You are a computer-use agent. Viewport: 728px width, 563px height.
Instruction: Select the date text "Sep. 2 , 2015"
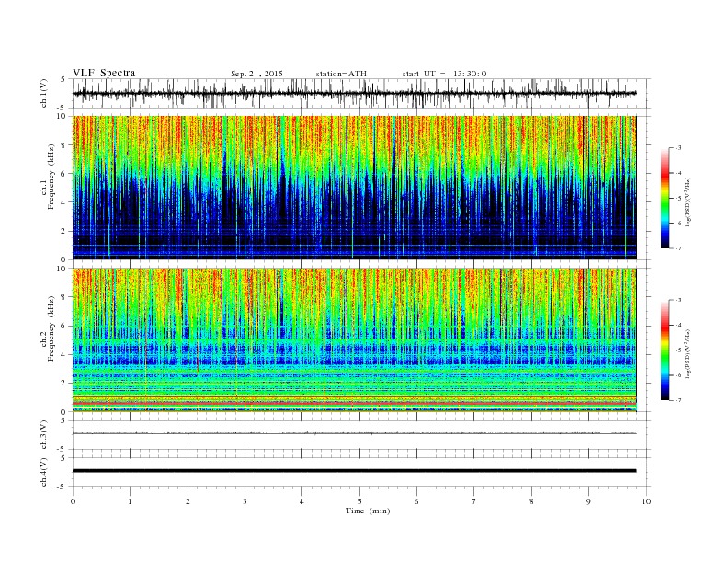(256, 74)
